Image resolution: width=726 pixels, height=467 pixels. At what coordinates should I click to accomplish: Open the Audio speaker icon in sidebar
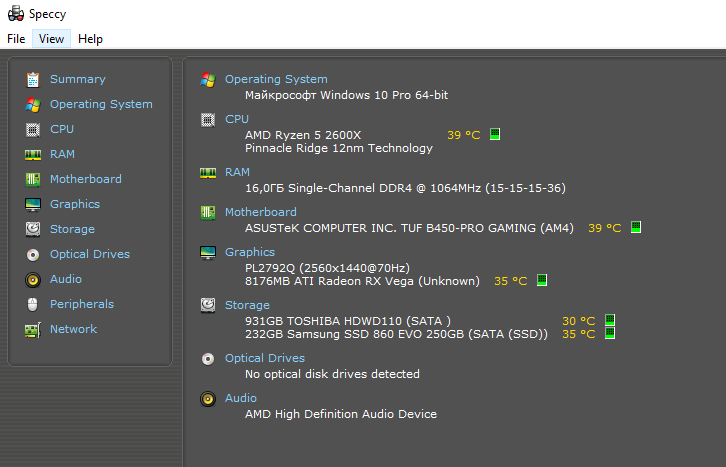(33, 279)
